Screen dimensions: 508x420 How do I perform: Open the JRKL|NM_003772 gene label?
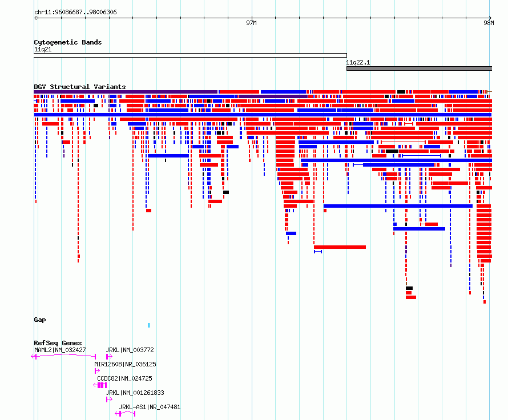coord(130,350)
